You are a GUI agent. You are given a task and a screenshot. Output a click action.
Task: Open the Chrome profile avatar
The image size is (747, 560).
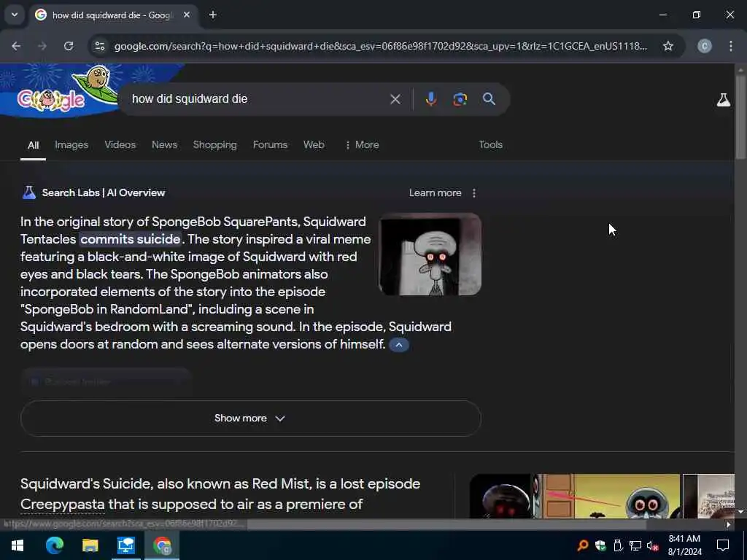[x=705, y=46]
